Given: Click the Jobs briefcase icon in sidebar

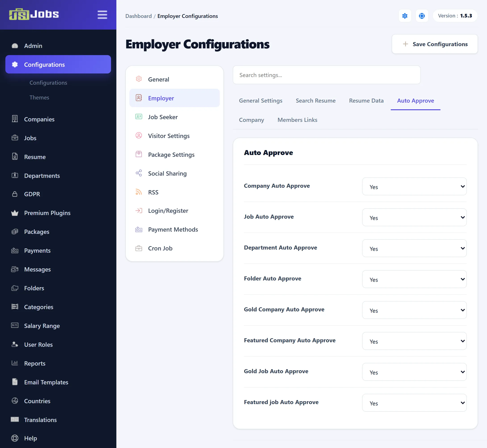Looking at the screenshot, I should pyautogui.click(x=15, y=138).
